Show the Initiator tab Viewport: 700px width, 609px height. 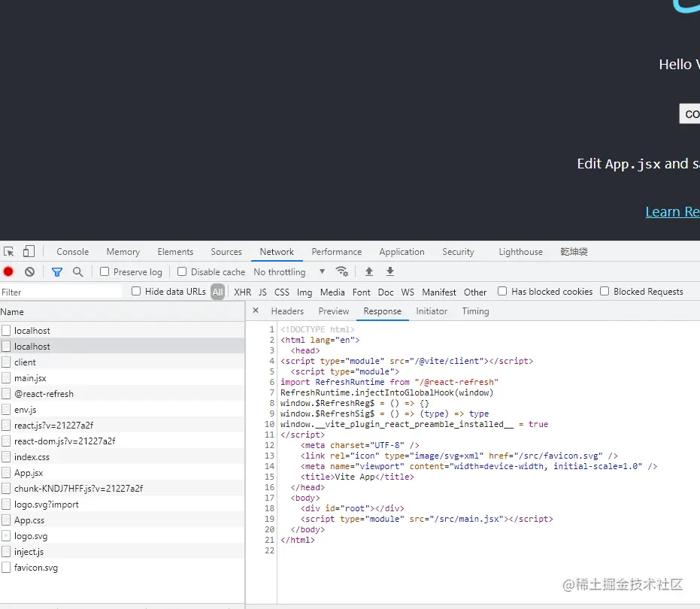(432, 311)
